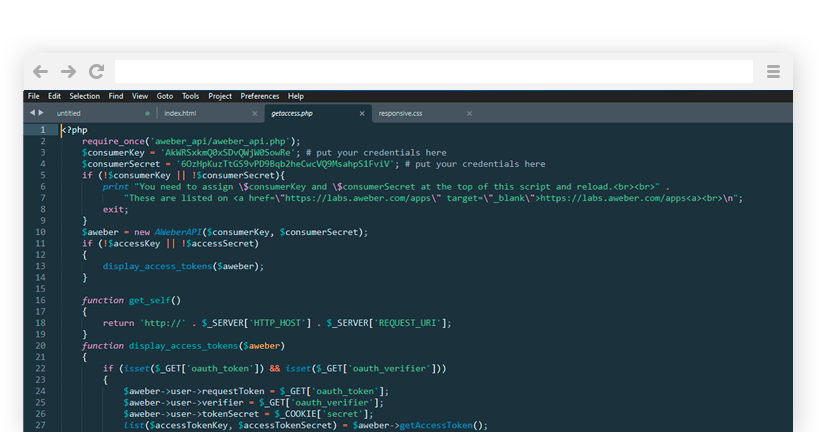Screen dimensions: 821x432
Task: Click the next tab right arrow
Action: 41,113
